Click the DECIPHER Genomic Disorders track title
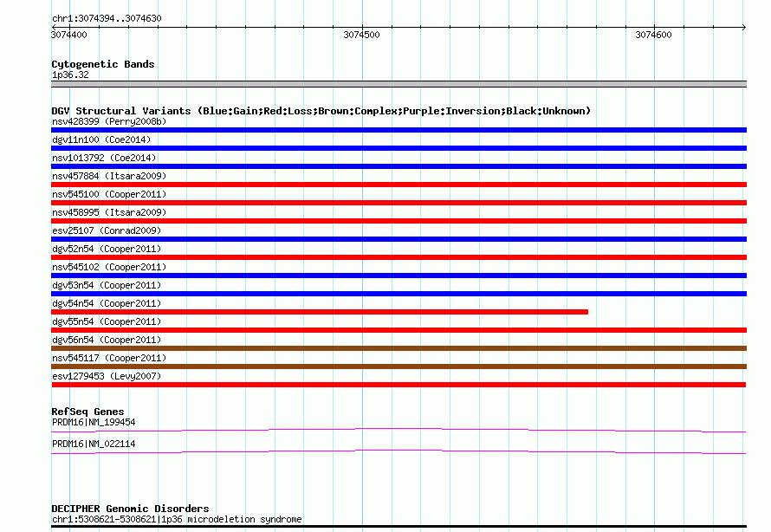This screenshot has width=771, height=532. (130, 509)
